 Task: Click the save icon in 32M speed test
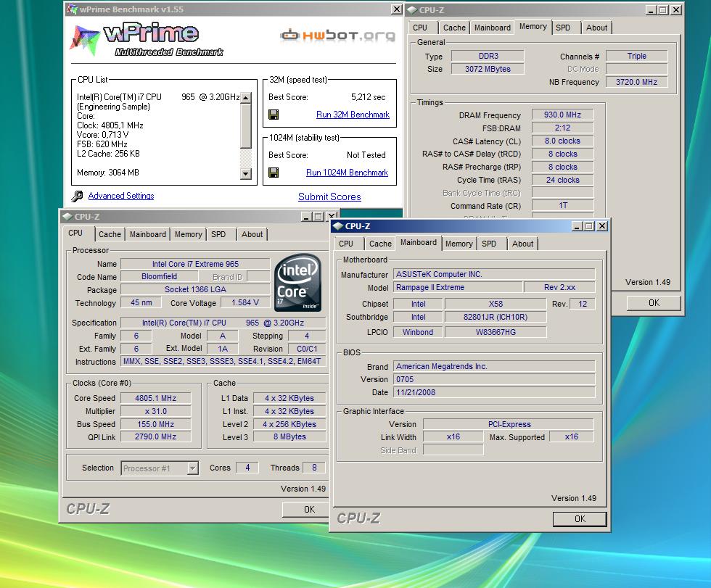(274, 115)
